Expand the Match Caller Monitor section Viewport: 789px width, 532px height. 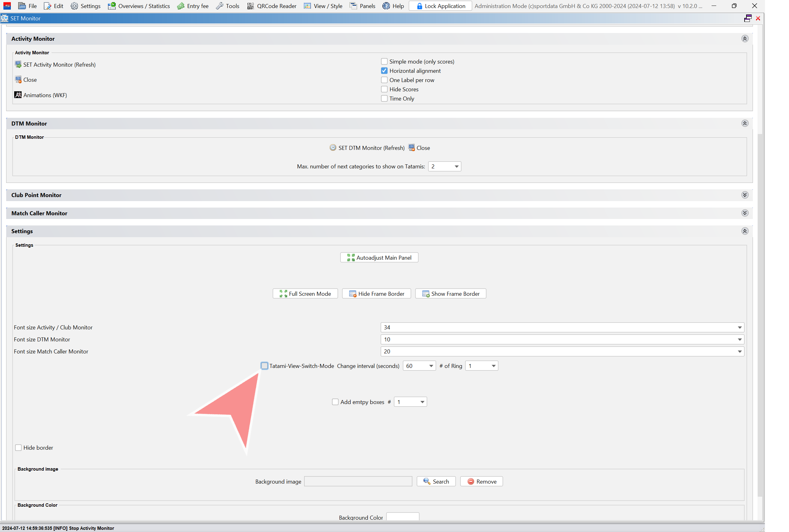[x=745, y=213]
